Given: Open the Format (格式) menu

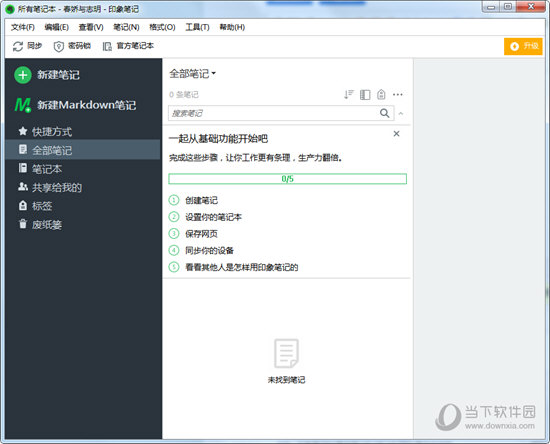Looking at the screenshot, I should [x=162, y=27].
